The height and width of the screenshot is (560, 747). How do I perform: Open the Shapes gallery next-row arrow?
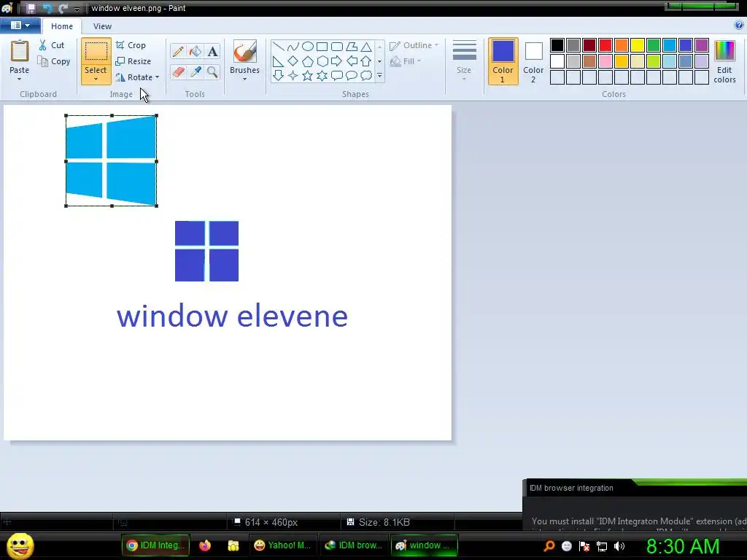pos(379,61)
